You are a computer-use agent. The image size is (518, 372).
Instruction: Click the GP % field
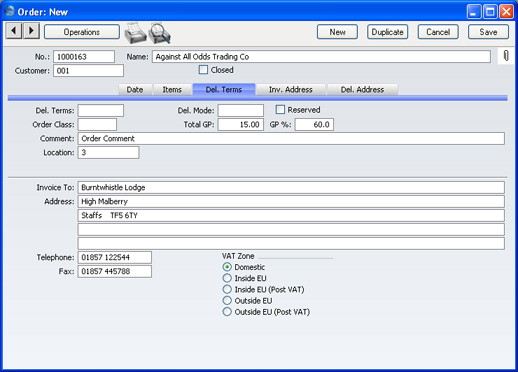[x=314, y=124]
